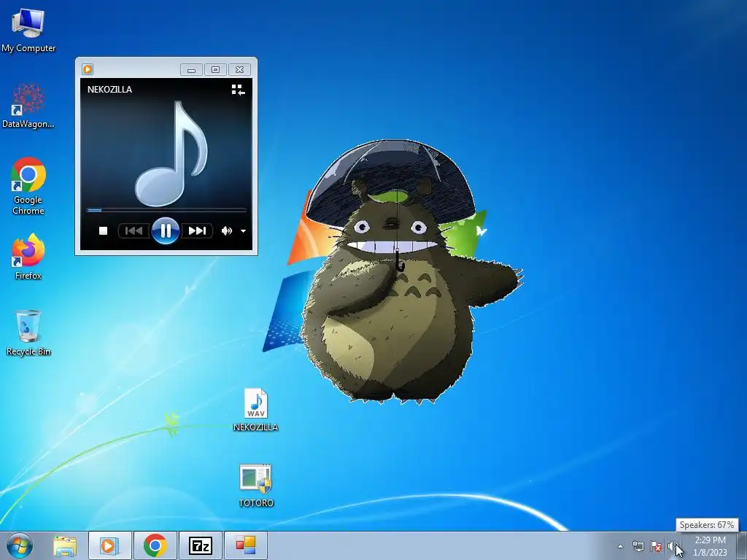This screenshot has height=560, width=747.
Task: Select NEKOZILLA WAV file on desktop
Action: click(256, 410)
